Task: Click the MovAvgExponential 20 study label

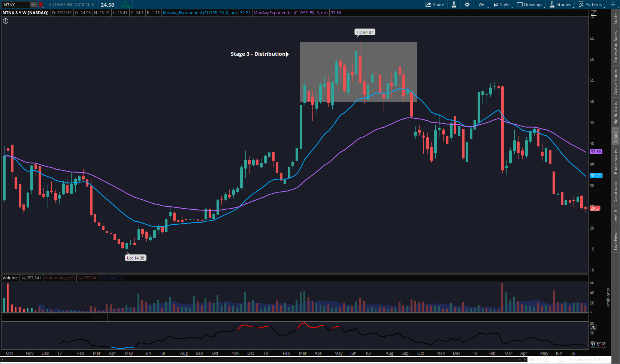Action: click(200, 13)
